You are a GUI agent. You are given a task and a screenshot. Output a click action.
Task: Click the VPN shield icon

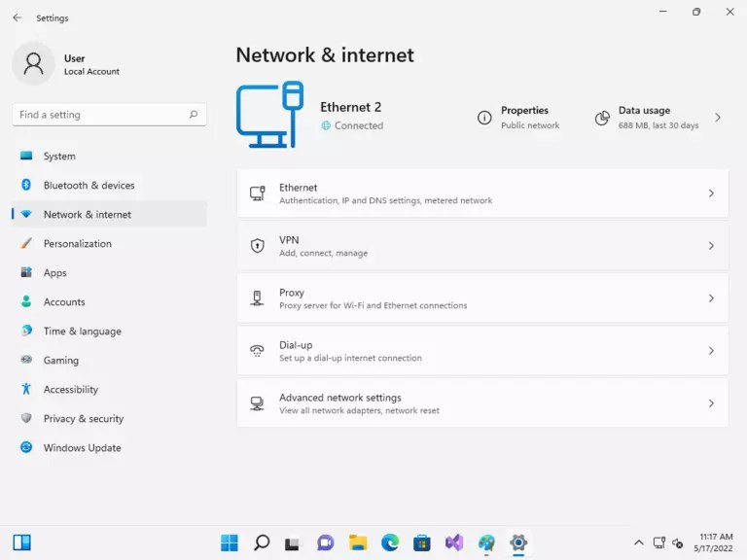257,245
